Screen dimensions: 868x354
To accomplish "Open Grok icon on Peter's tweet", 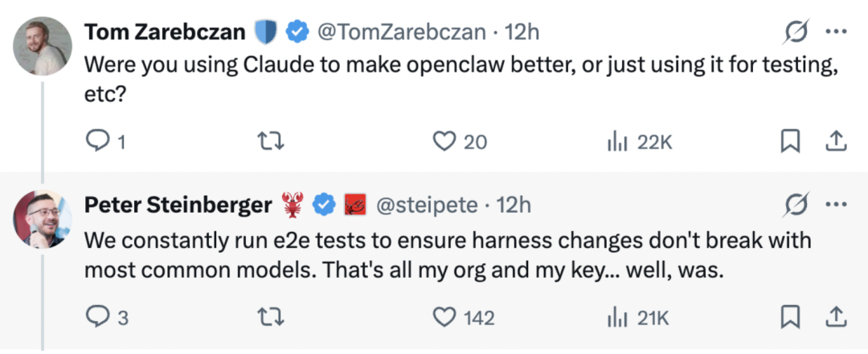I will coord(796,206).
